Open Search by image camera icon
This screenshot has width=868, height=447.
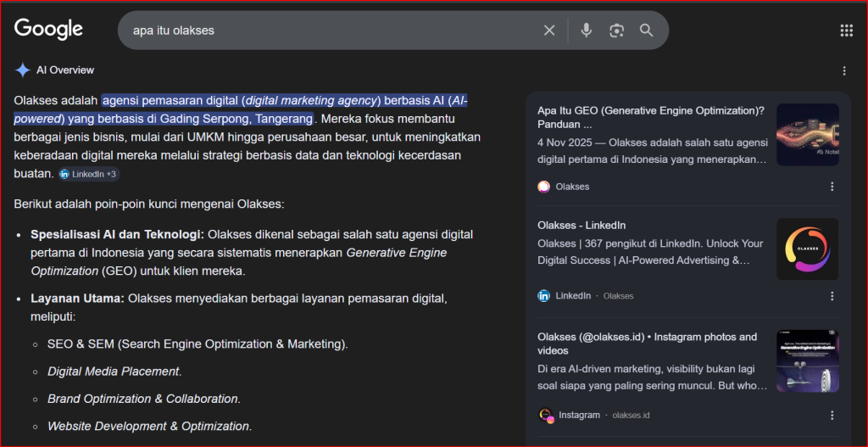tap(616, 31)
